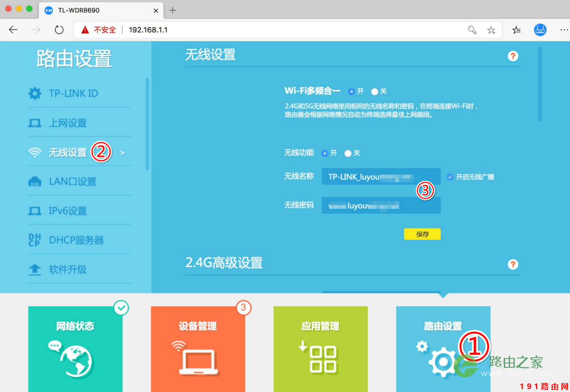Click the 无线名称 input field
The image size is (570, 392).
click(x=381, y=177)
